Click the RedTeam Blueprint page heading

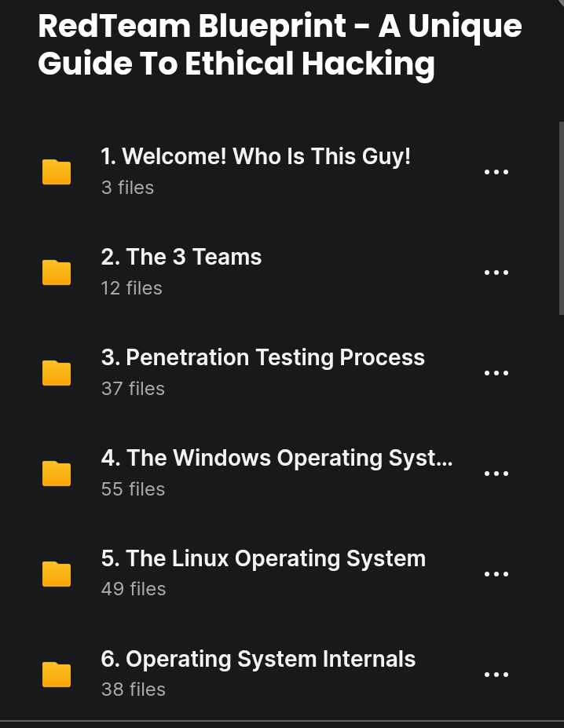(x=280, y=45)
